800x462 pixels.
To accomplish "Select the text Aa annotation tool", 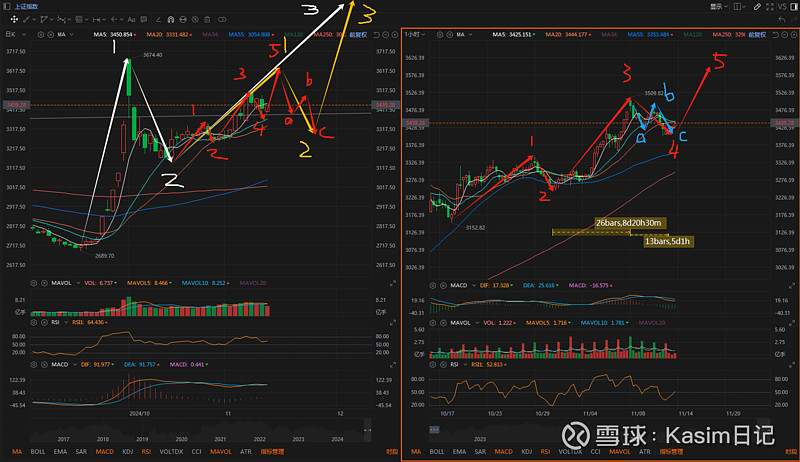I will coord(132,19).
